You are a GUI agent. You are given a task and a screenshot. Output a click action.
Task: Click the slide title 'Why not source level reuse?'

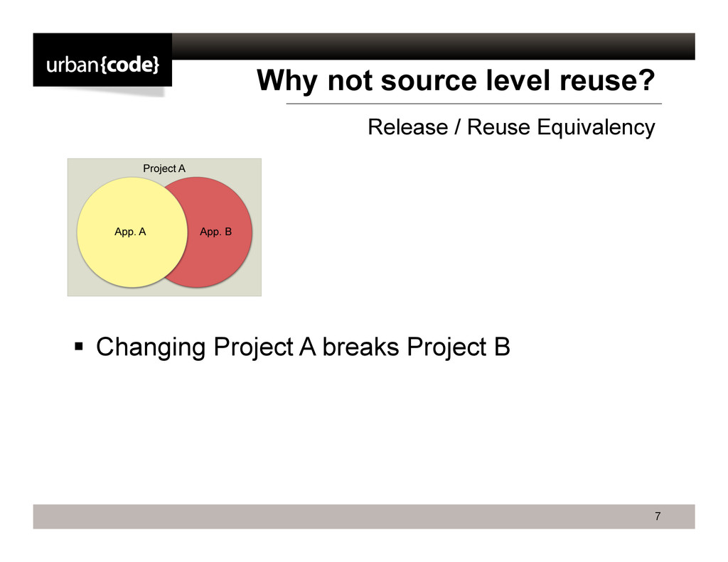click(x=456, y=80)
